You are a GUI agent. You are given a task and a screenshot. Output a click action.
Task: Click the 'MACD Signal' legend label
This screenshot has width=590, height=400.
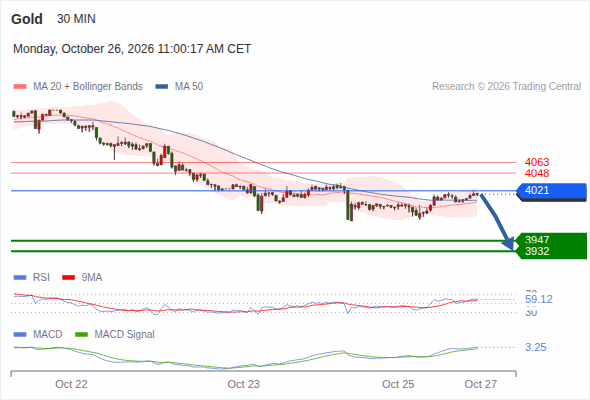[x=125, y=335]
